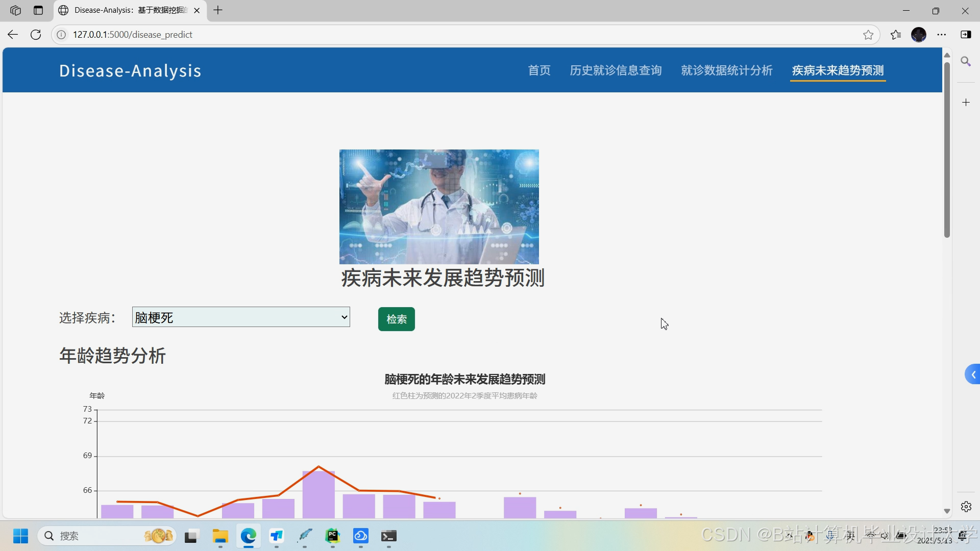Open the terminal from the taskbar
Image resolution: width=980 pixels, height=551 pixels.
(389, 536)
